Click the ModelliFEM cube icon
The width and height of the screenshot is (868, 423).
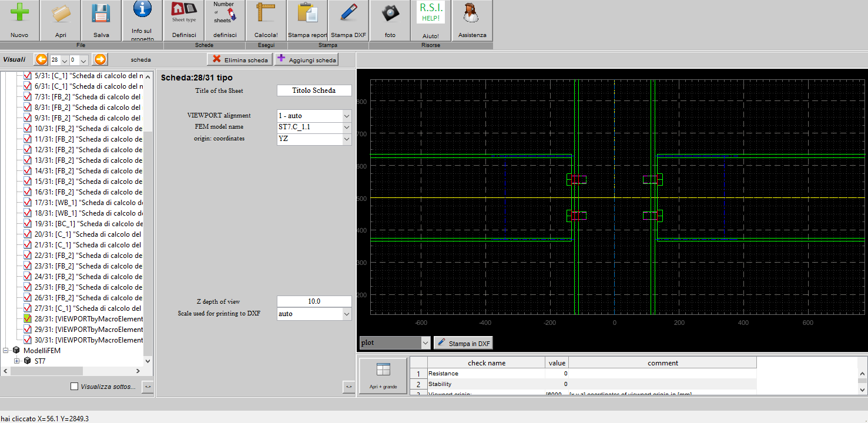point(16,351)
